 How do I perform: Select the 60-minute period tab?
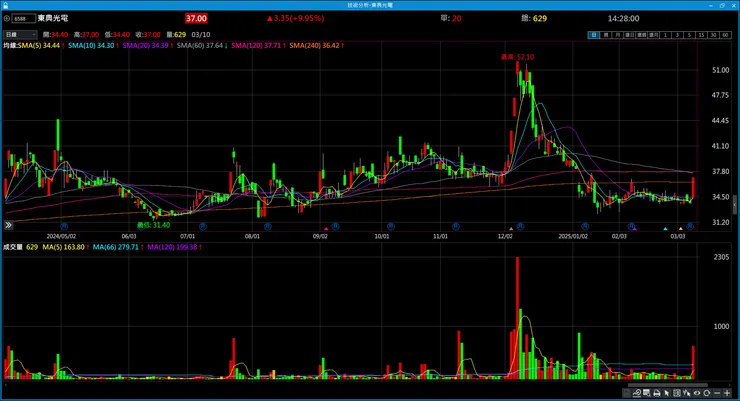(725, 35)
